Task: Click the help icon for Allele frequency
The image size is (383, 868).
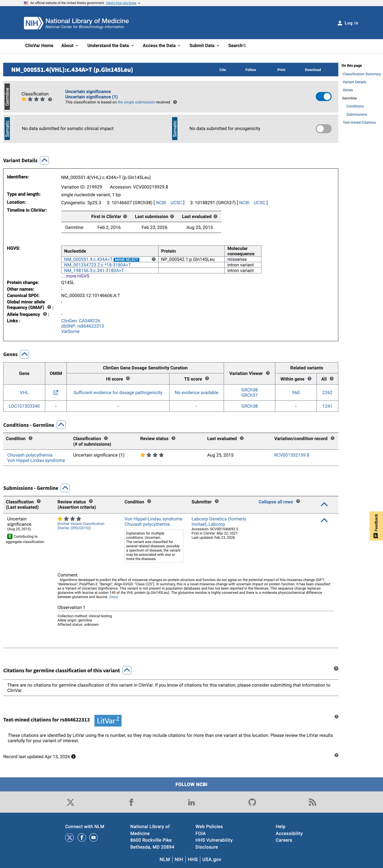Action: click(45, 314)
